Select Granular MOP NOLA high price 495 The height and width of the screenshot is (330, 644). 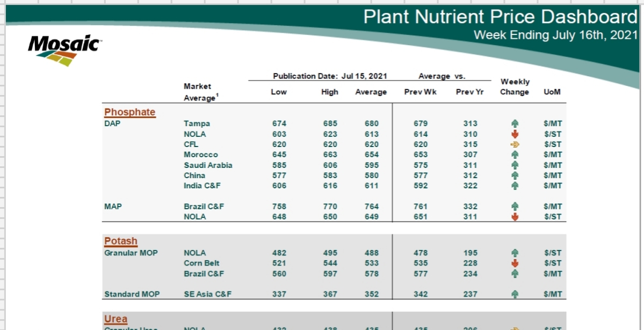[x=330, y=253]
